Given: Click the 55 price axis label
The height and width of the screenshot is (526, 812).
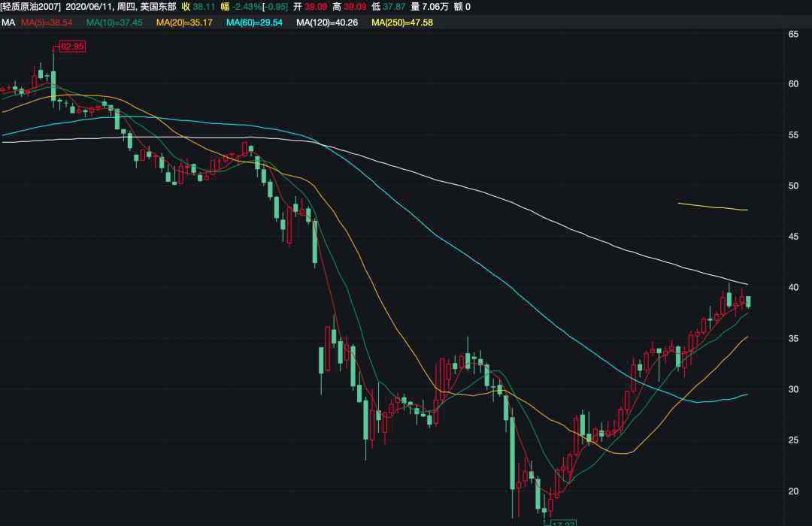Looking at the screenshot, I should [793, 135].
